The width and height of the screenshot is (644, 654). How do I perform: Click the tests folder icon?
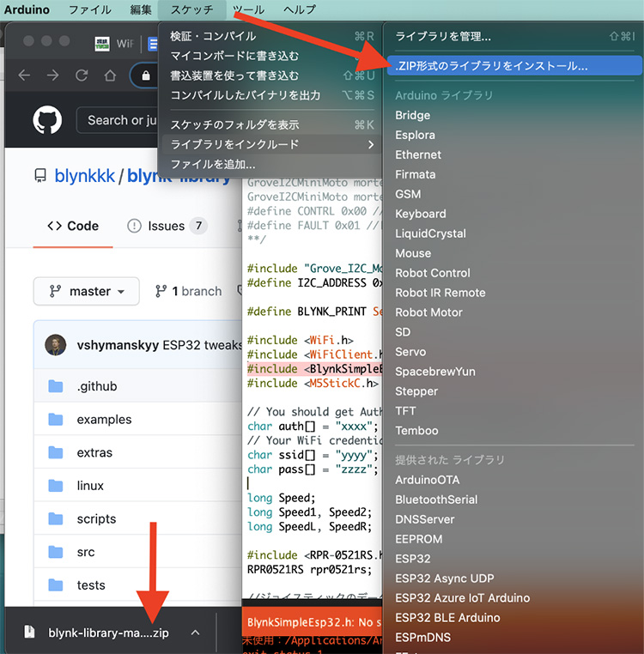coord(56,585)
